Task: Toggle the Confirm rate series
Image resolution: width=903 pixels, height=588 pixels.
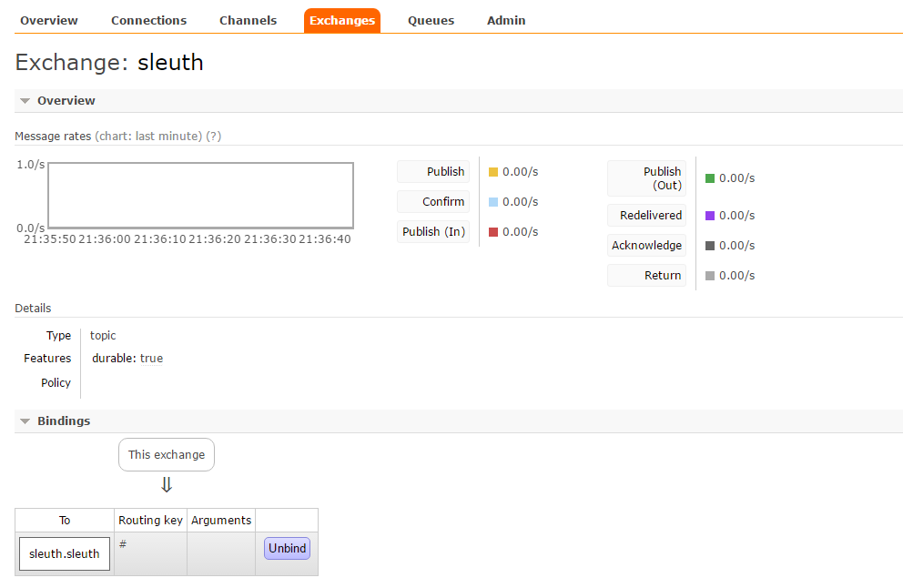Action: click(x=433, y=201)
